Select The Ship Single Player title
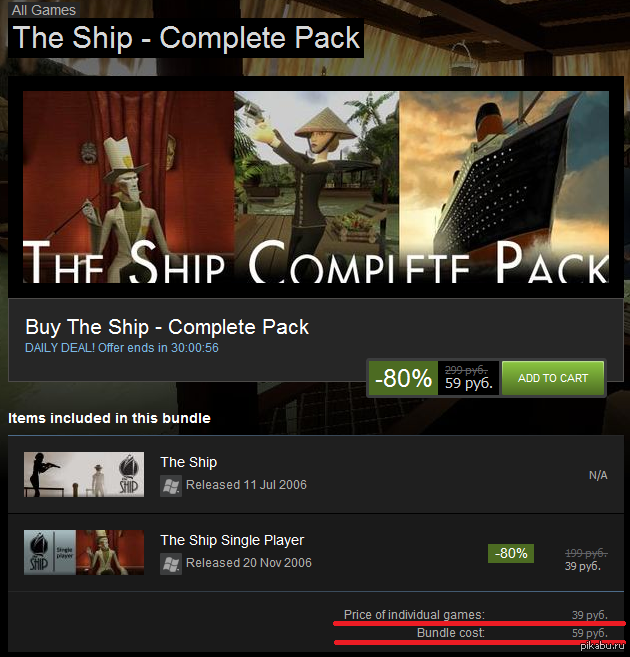The image size is (630, 657). pyautogui.click(x=232, y=540)
